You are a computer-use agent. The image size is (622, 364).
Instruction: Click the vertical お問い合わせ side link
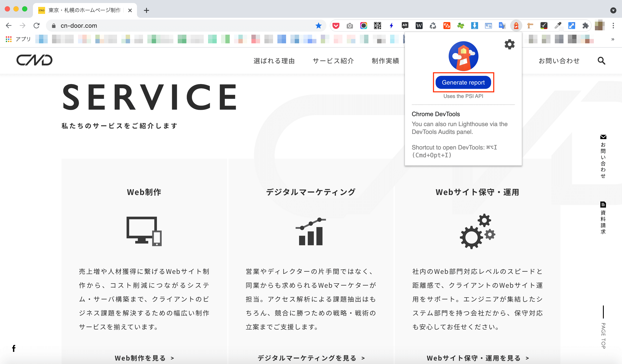pyautogui.click(x=603, y=156)
